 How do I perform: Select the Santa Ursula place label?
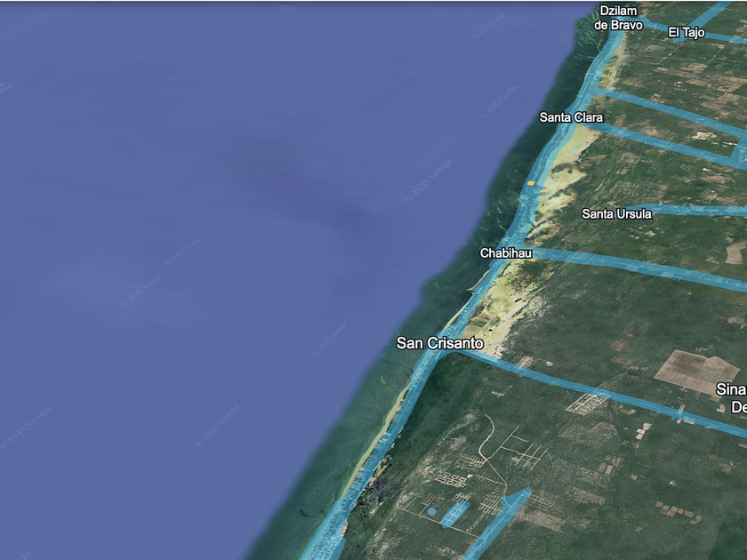tap(616, 214)
